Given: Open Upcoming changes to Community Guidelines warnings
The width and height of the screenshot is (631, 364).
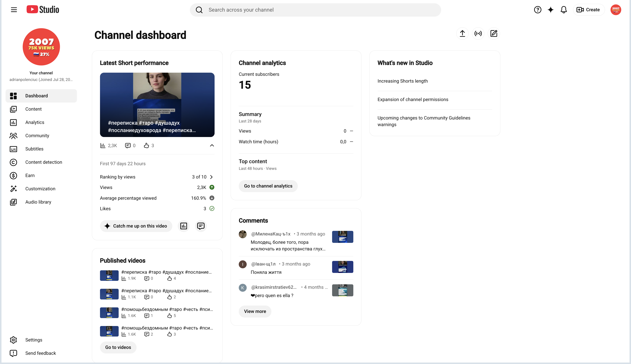Looking at the screenshot, I should pos(424,121).
